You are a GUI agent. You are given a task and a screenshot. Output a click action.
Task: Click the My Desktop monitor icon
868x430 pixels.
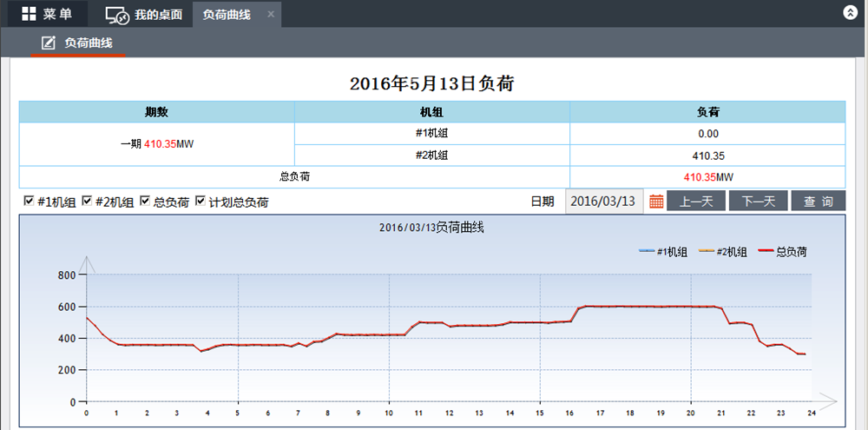tap(117, 15)
